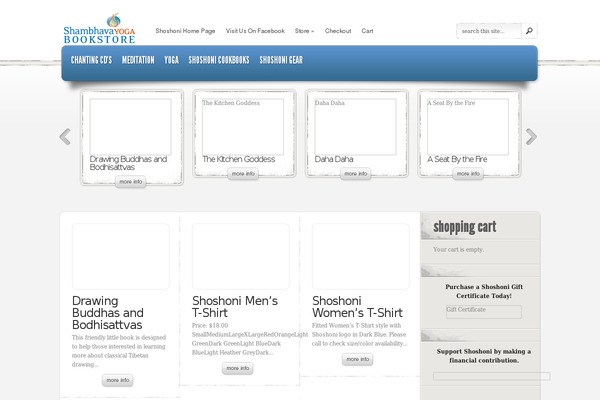Click the carousel Drawing Buddhas thumbnail image
Screen dimensions: 600x400
tap(130, 127)
